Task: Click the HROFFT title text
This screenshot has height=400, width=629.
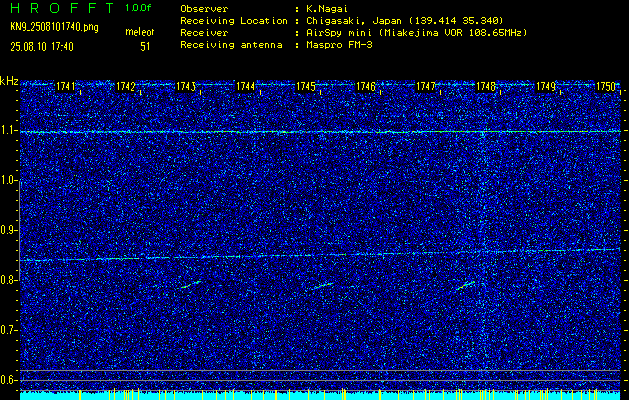Action: coord(62,9)
